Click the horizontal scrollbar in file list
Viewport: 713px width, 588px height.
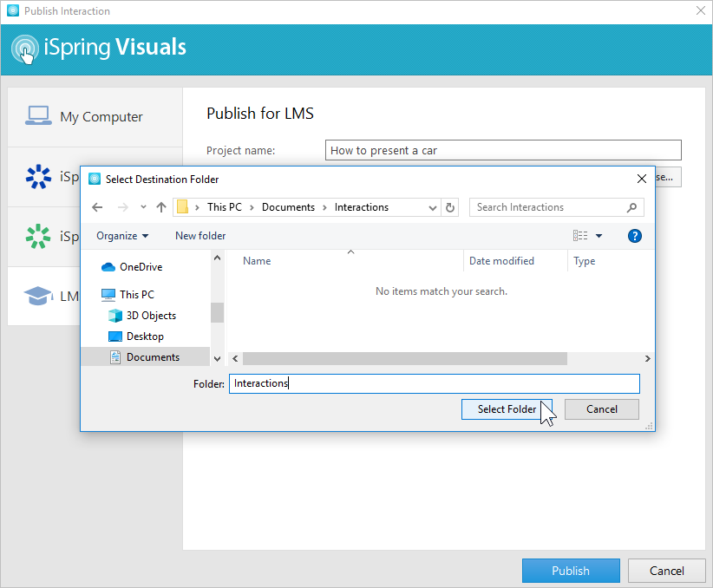coord(404,358)
